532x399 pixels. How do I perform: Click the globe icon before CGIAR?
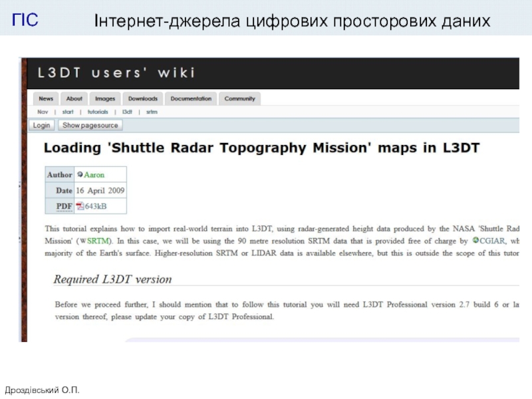(475, 240)
